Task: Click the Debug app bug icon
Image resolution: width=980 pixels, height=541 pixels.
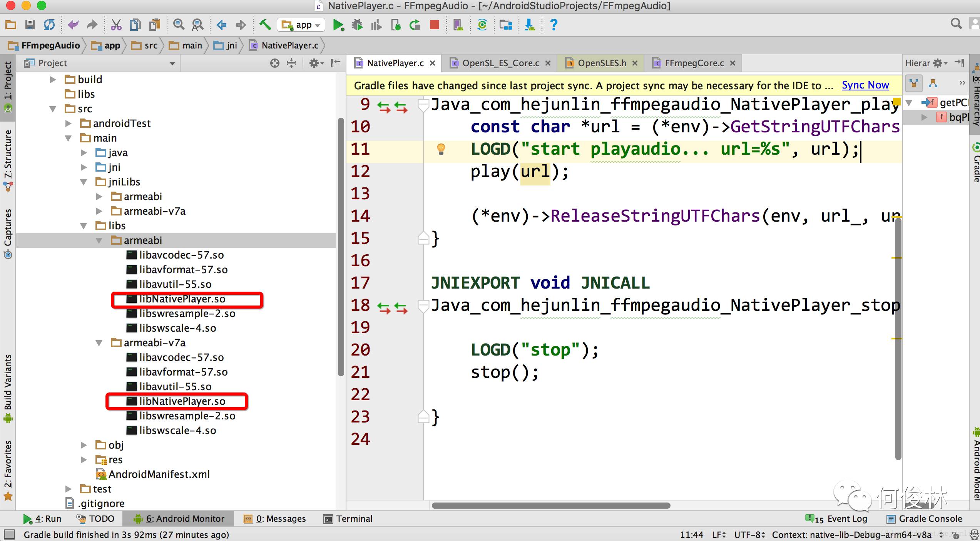Action: tap(357, 25)
